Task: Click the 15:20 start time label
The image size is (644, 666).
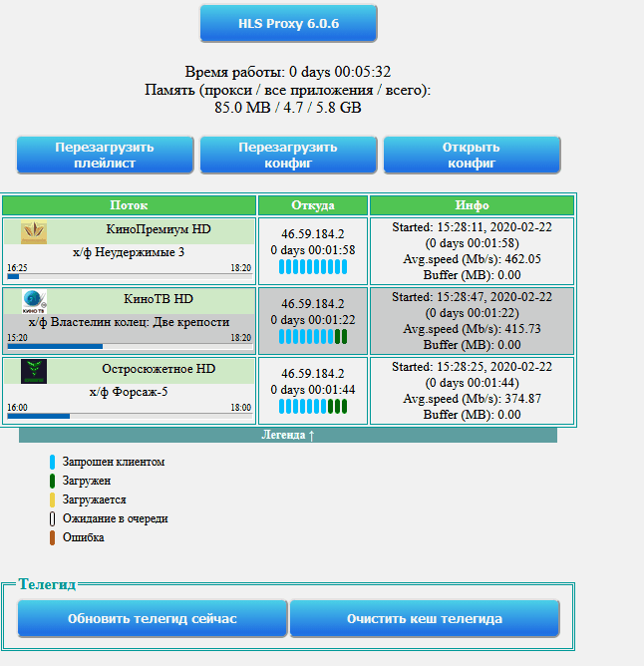Action: pos(17,338)
